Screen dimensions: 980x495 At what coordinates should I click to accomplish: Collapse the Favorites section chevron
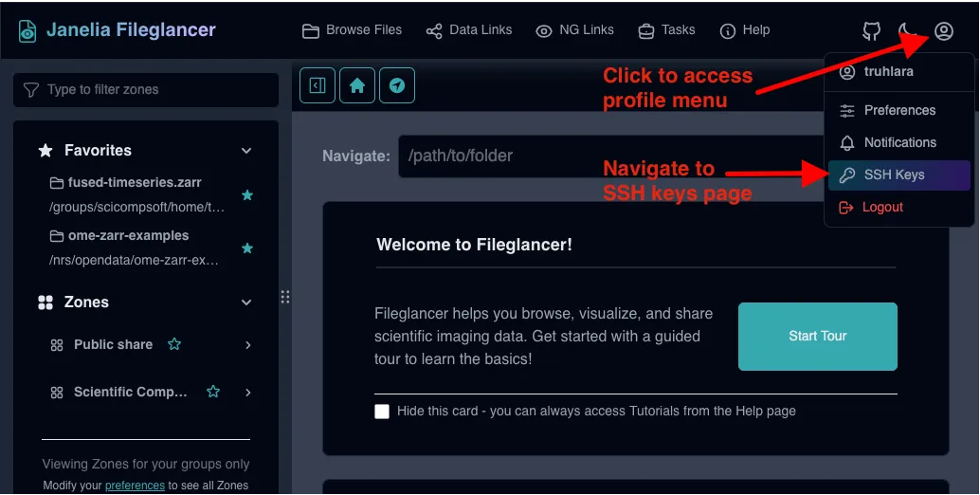click(x=246, y=151)
